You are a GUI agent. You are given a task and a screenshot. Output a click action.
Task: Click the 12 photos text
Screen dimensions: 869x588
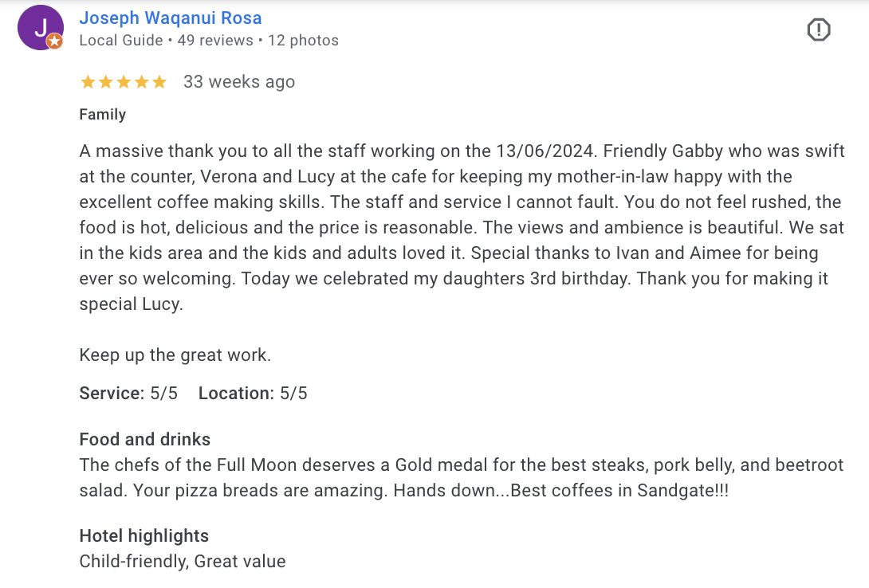coord(303,41)
